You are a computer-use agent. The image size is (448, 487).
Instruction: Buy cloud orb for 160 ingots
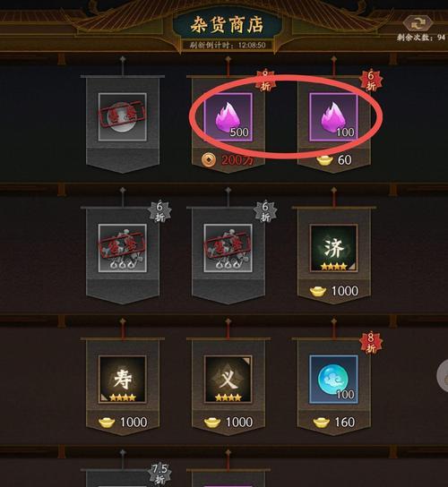click(x=334, y=422)
